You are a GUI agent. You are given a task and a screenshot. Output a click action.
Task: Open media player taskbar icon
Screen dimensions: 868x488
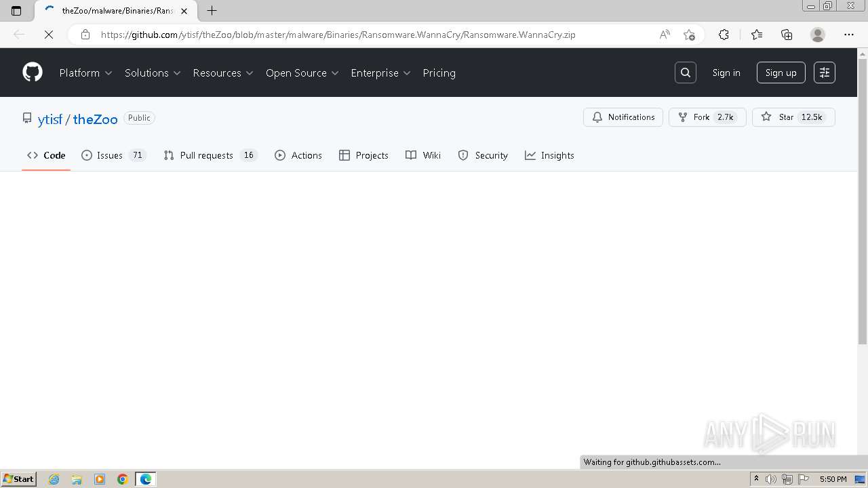point(100,479)
